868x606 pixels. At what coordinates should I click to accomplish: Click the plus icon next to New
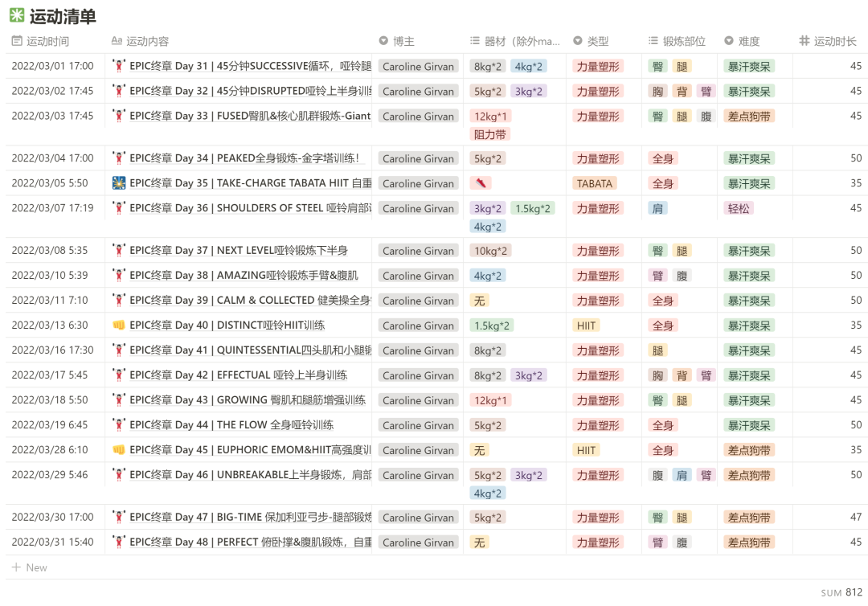(x=17, y=567)
